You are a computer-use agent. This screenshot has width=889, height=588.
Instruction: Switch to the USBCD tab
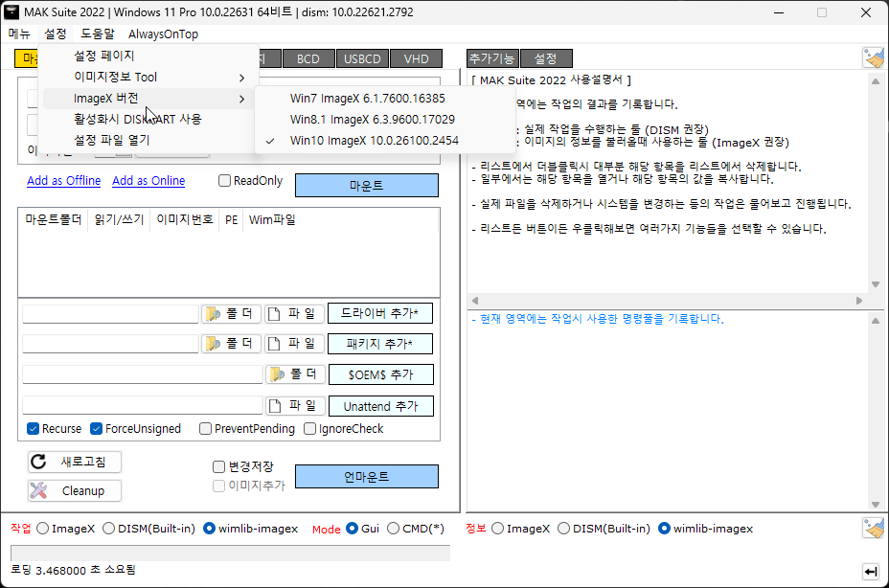tap(362, 59)
